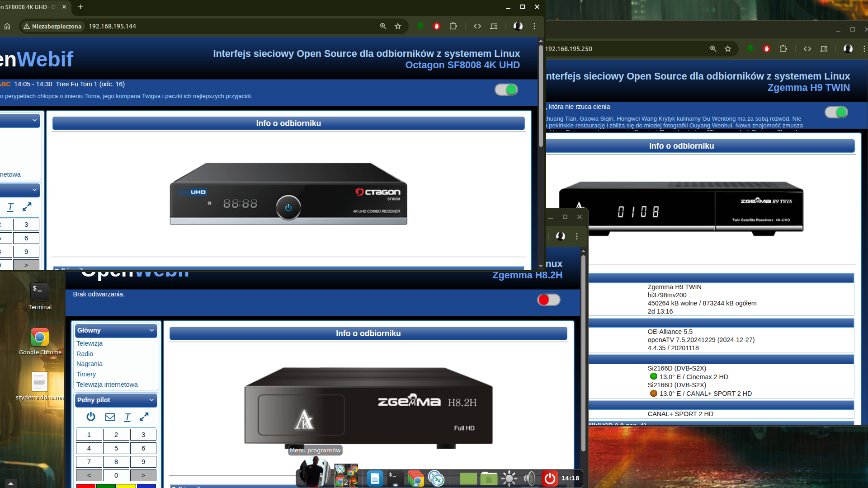Image resolution: width=868 pixels, height=488 pixels.
Task: Open the extensions puzzle icon in the 192.168.195.144 window
Action: click(x=453, y=26)
